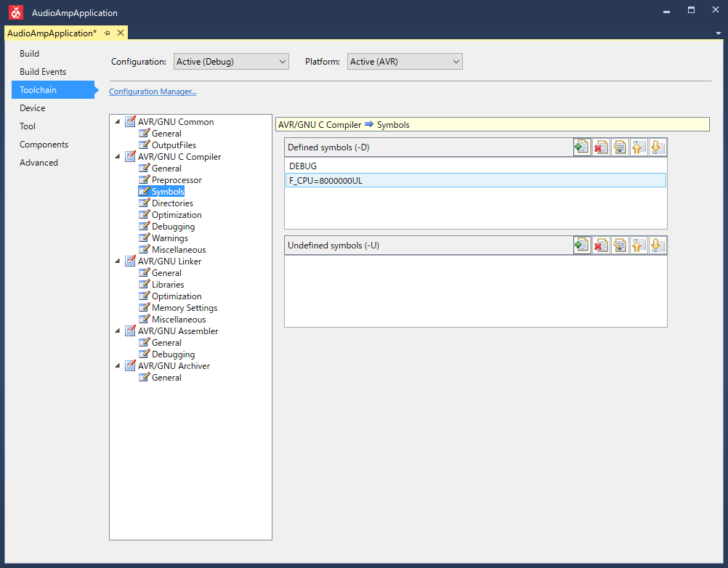Select OutputFiles under AVR/GNU Common
The height and width of the screenshot is (568, 728).
(168, 145)
